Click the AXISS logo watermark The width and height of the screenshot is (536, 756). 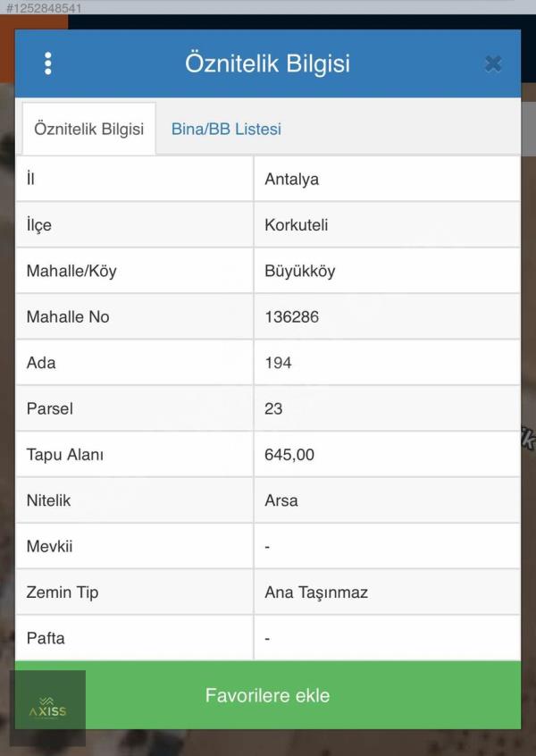click(x=48, y=708)
